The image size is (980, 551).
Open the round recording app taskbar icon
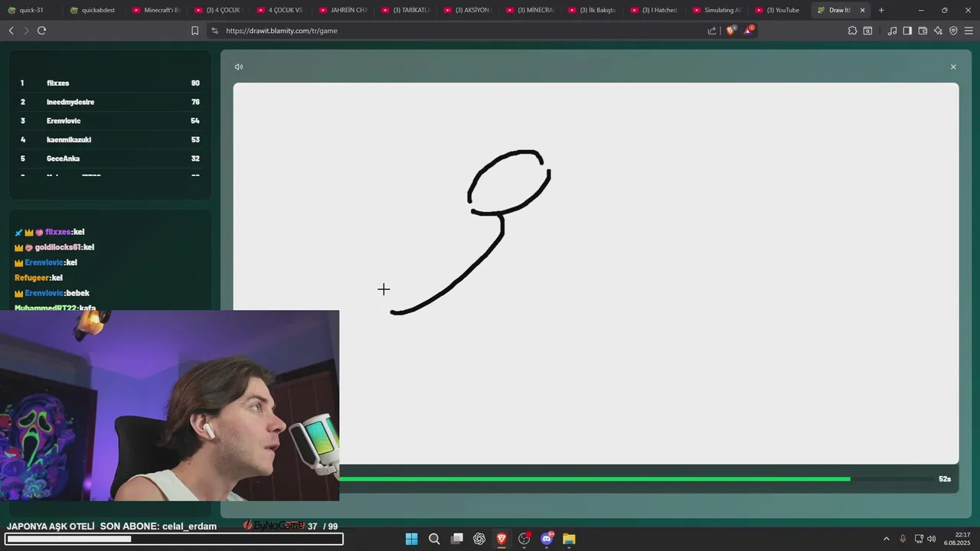(x=524, y=539)
